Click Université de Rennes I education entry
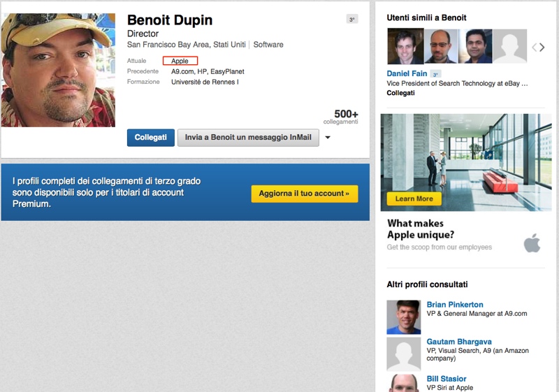559x392 pixels. 205,82
